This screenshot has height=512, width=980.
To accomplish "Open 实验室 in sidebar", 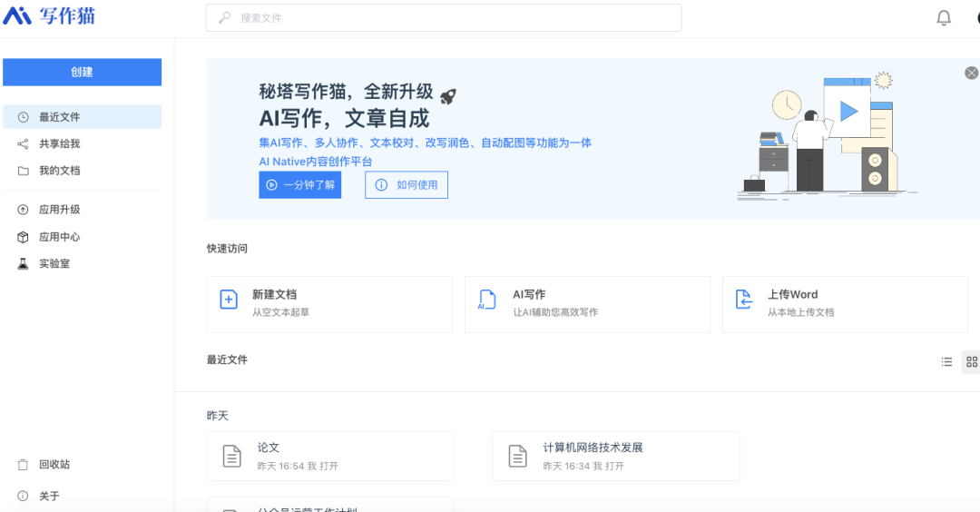I will 82,264.
